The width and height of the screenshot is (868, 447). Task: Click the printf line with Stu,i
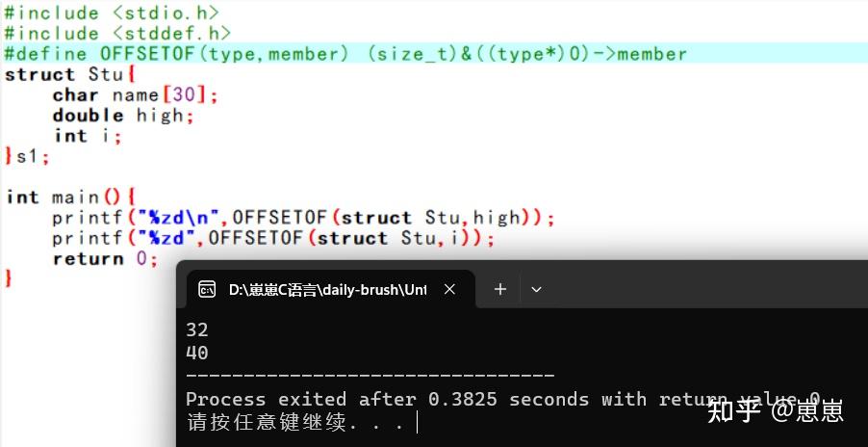click(x=273, y=239)
